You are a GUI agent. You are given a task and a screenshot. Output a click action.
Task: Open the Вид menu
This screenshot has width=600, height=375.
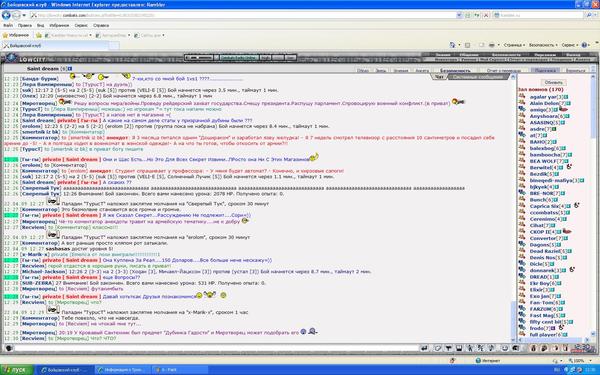coord(41,25)
